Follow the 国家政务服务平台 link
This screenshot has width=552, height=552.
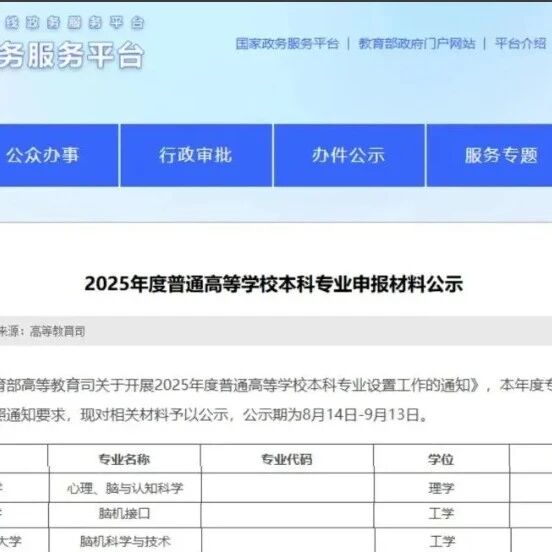tap(287, 44)
